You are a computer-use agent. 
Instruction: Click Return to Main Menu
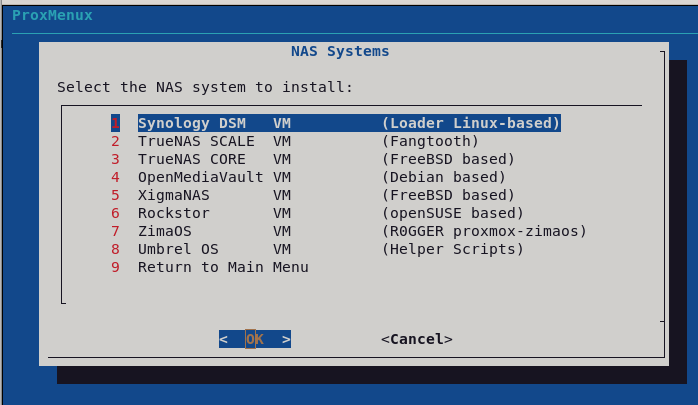(223, 267)
